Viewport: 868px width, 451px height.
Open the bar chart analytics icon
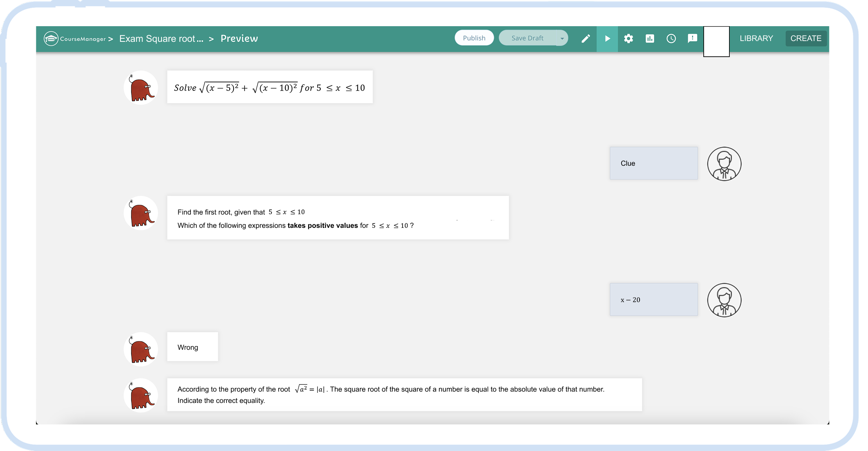point(650,38)
